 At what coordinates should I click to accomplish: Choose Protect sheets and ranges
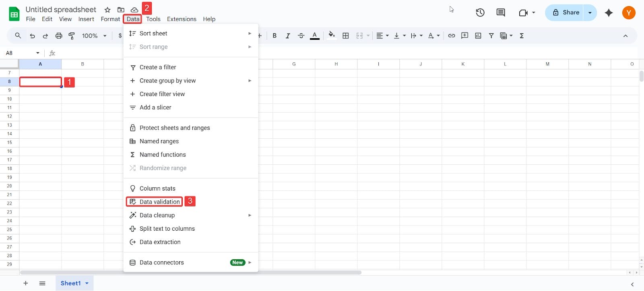click(191, 128)
